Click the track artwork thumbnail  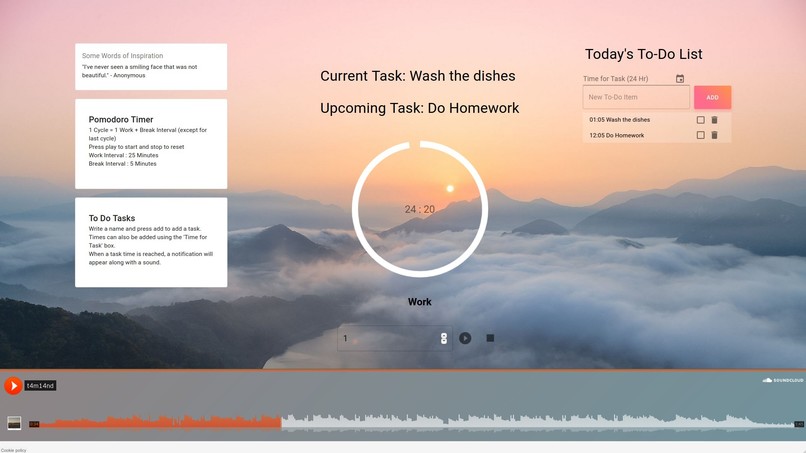(x=14, y=423)
